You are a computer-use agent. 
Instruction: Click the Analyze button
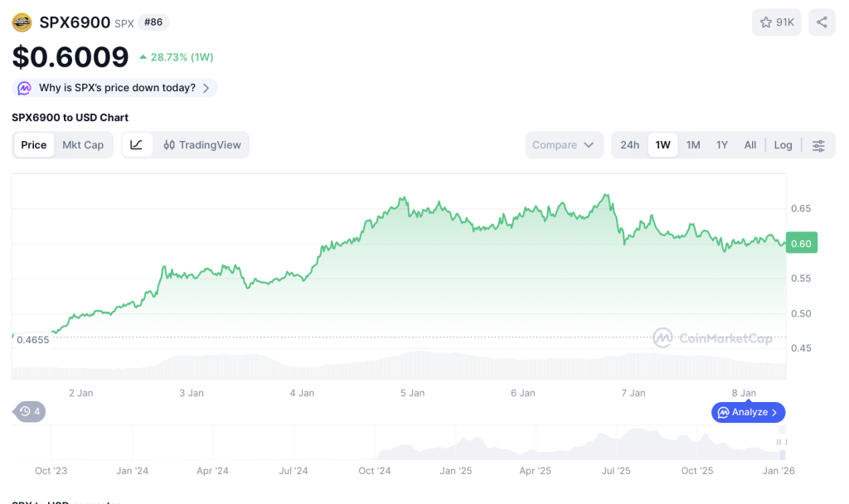(749, 412)
